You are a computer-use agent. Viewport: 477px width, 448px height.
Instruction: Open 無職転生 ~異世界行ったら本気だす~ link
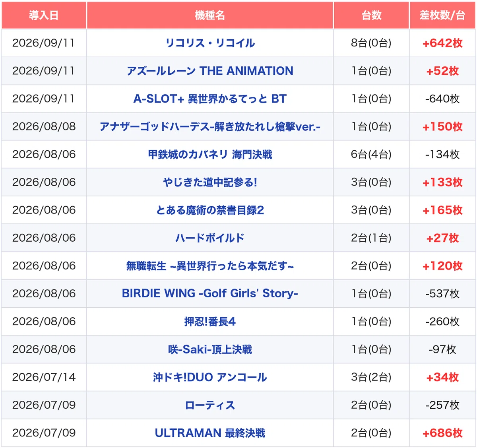click(210, 266)
